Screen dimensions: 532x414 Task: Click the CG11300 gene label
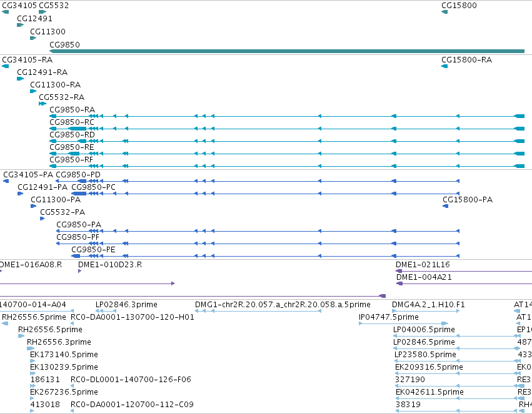coord(48,31)
